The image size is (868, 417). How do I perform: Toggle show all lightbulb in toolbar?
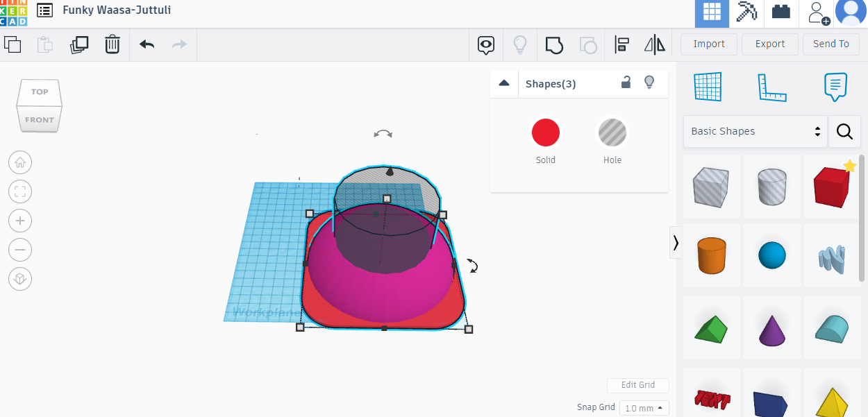click(x=519, y=46)
